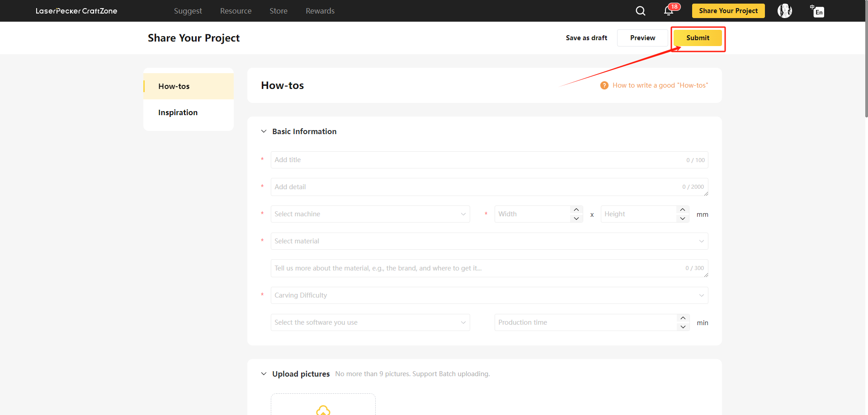This screenshot has width=868, height=415.
Task: Increase Production time with up arrow
Action: [683, 318]
